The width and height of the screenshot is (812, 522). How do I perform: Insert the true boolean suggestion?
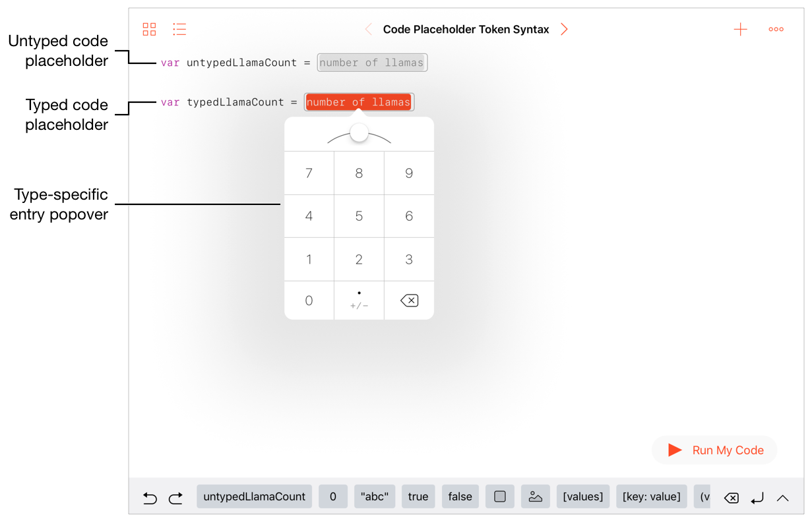pos(418,496)
